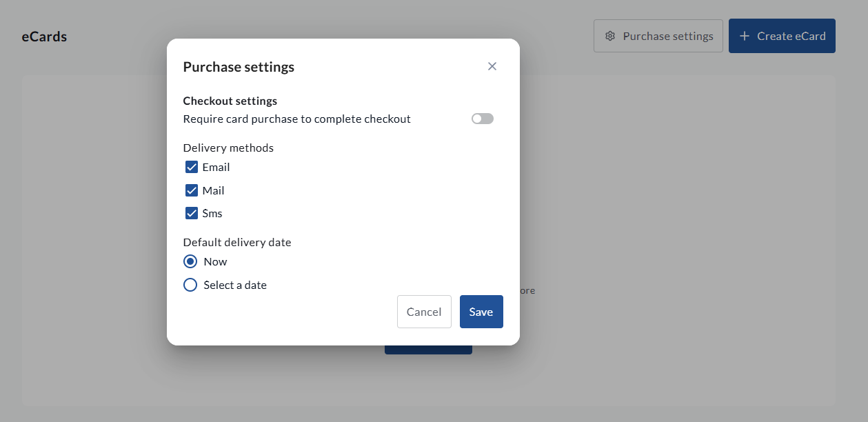Click the dark button hidden behind the dialog
This screenshot has width=868, height=422.
tap(428, 350)
